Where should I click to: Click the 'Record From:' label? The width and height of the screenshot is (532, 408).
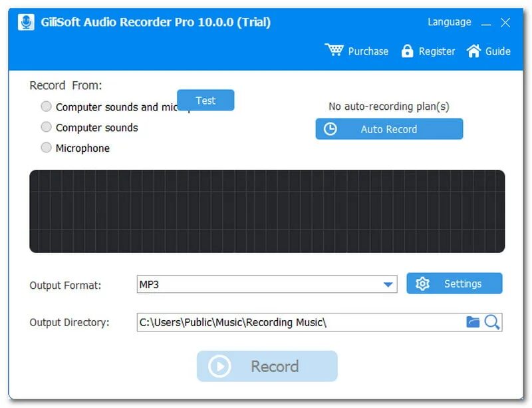[x=65, y=85]
